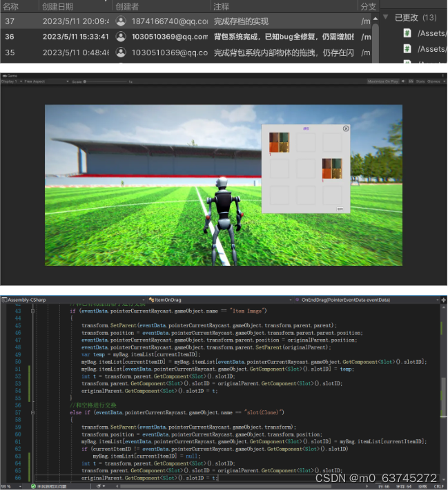Click the var keyword on line 49

86,354
